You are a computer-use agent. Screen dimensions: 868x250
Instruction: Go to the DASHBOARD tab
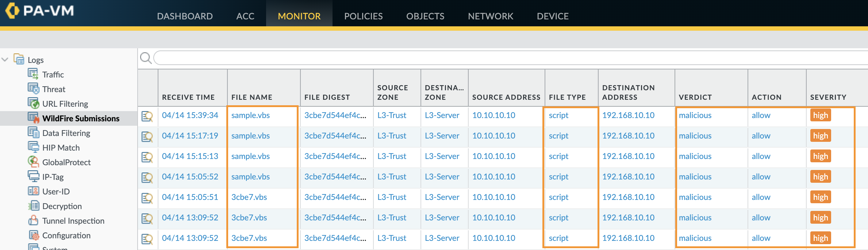(x=185, y=16)
